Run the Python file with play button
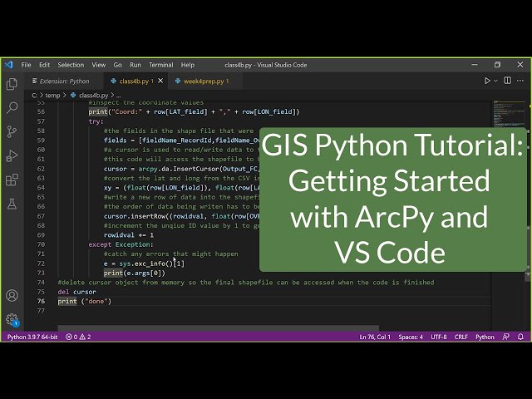This screenshot has height=399, width=532. pyautogui.click(x=487, y=81)
